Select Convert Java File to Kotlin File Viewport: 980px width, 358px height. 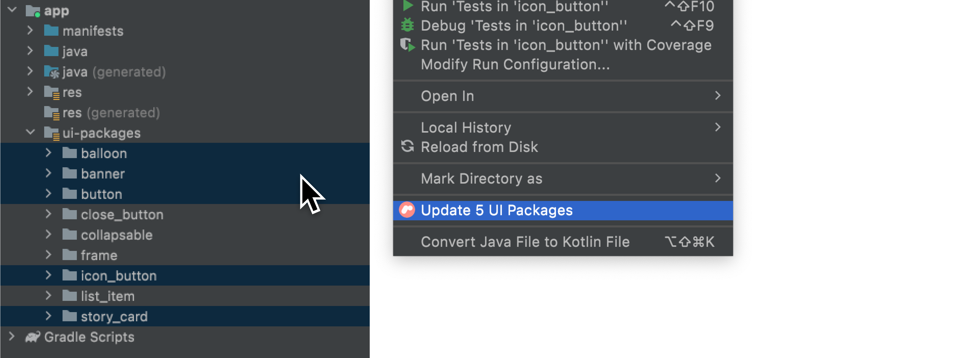coord(526,242)
